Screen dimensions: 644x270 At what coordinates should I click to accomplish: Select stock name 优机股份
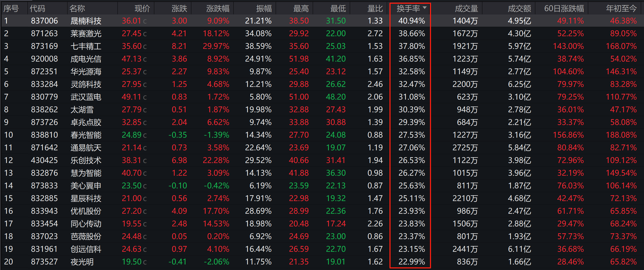[86, 211]
